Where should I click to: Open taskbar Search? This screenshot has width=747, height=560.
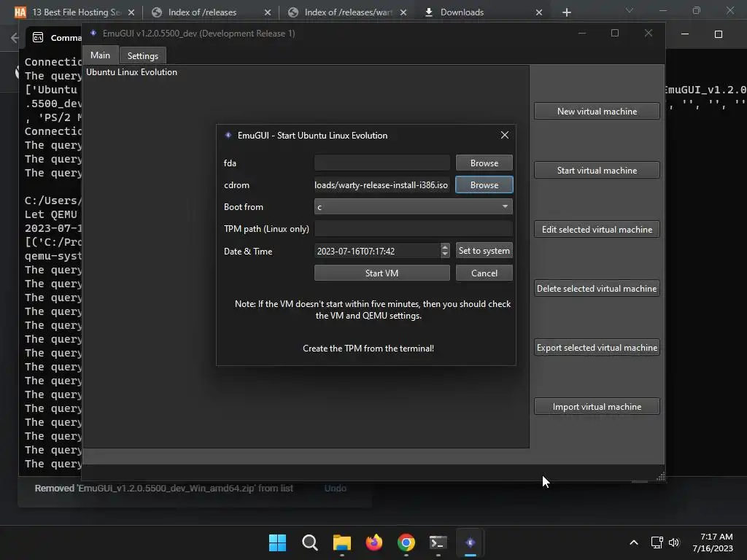pyautogui.click(x=309, y=542)
